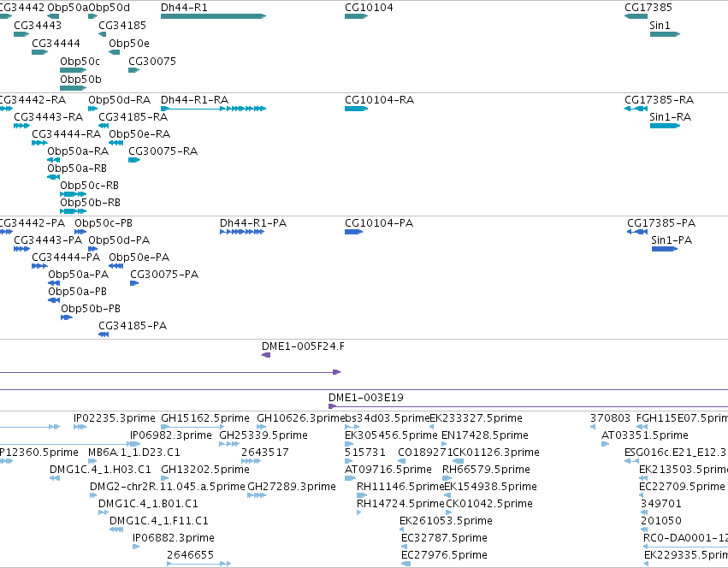Select the GH10626.3prime EST label

point(301,418)
